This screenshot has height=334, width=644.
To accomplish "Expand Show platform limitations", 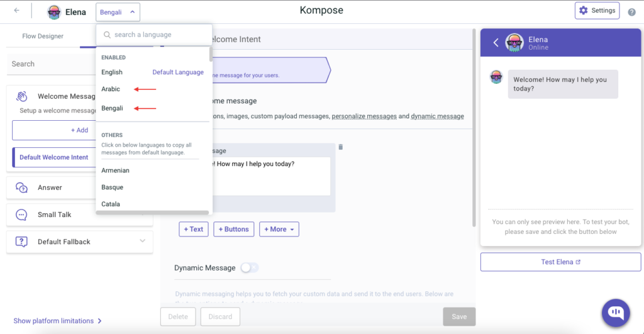I will point(57,321).
